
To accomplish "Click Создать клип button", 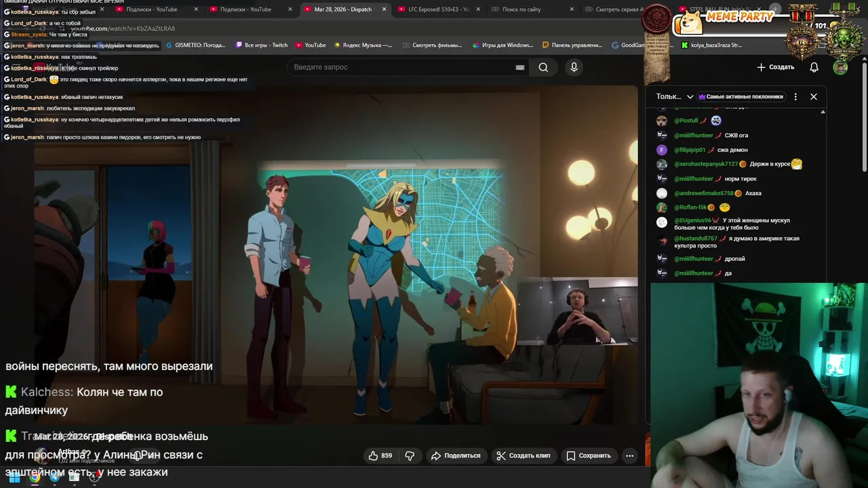I will tap(523, 455).
